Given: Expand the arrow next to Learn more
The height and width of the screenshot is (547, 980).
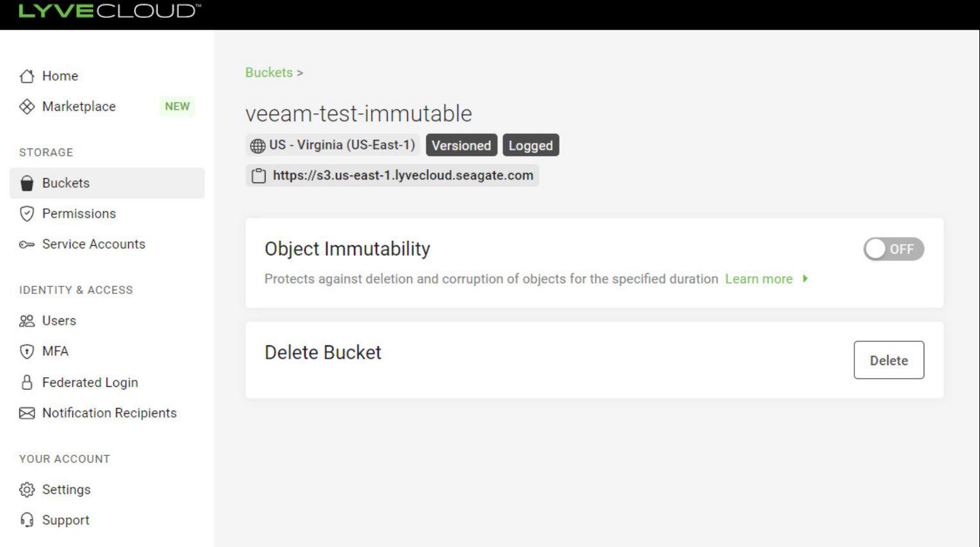Looking at the screenshot, I should tap(806, 279).
